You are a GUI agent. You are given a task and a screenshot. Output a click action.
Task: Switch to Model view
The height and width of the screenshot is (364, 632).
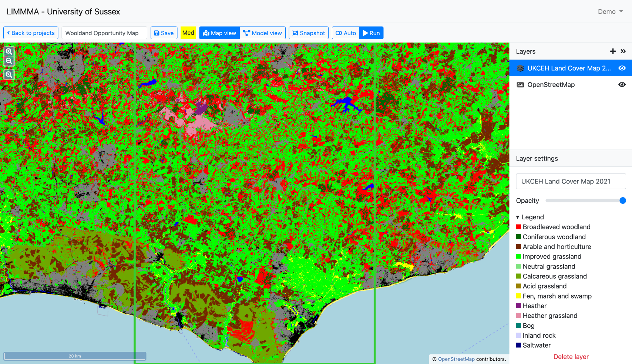pos(263,33)
